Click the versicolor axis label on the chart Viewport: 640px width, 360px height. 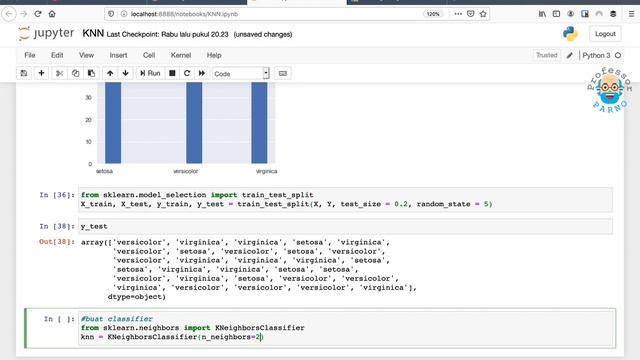coord(186,171)
